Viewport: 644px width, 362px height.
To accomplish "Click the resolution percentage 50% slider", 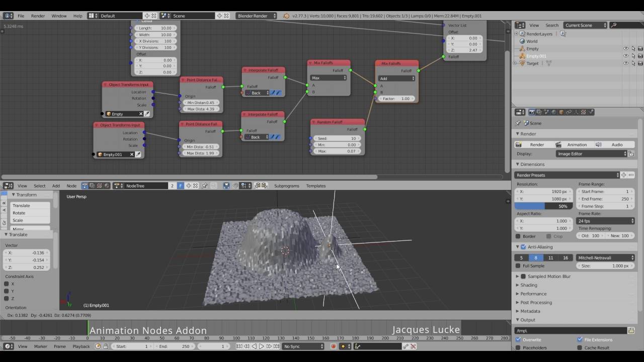I will 543,206.
